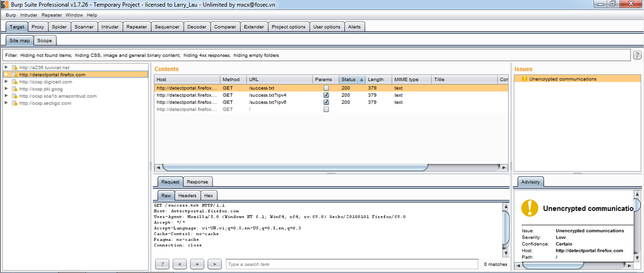Click the ocsp.sectigo.com host icon

click(x=14, y=103)
